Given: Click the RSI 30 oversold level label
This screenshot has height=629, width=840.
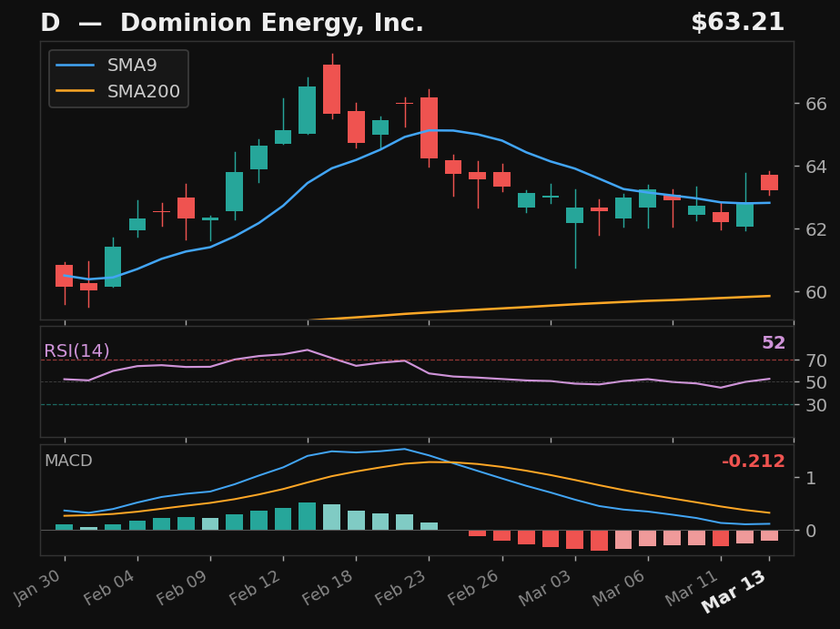Looking at the screenshot, I should pos(816,405).
